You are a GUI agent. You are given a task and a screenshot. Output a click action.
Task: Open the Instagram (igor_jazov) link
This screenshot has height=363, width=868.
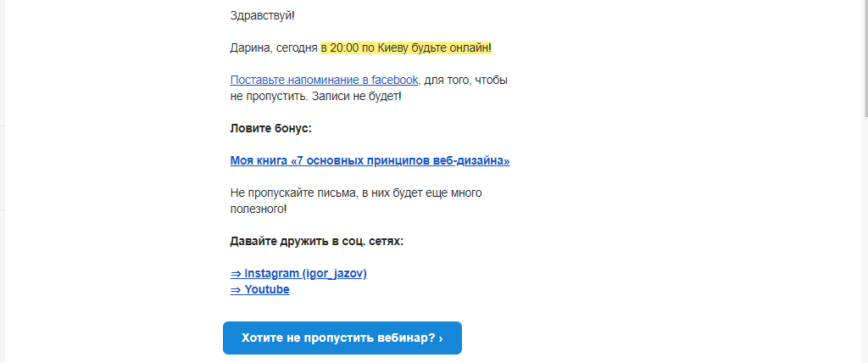click(x=305, y=273)
